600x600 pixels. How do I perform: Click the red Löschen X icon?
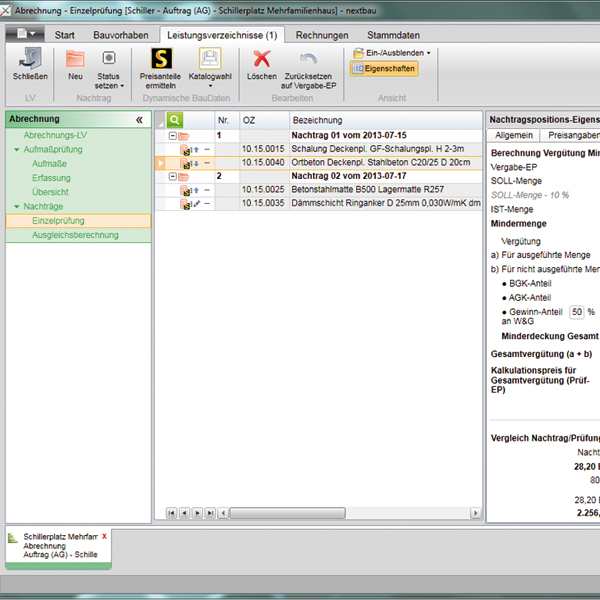point(262,58)
